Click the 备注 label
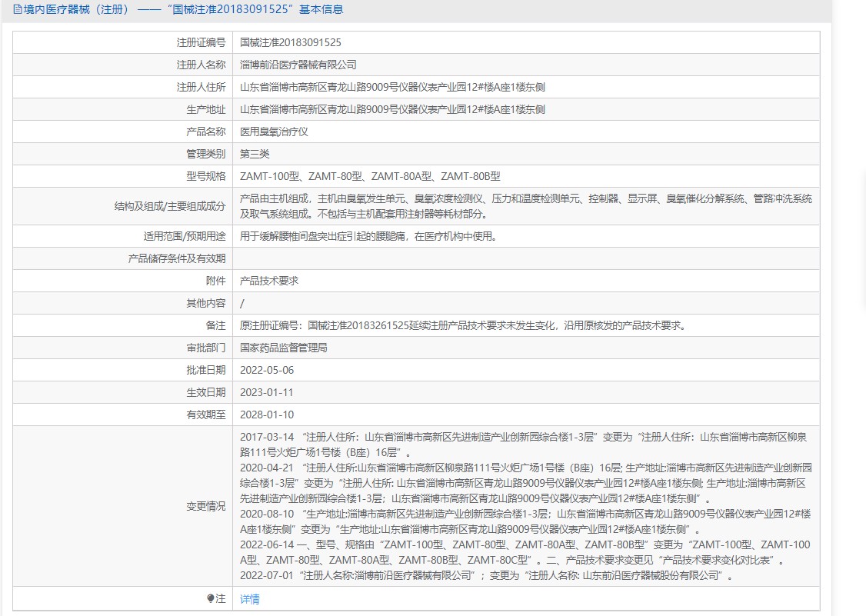This screenshot has width=866, height=616. point(216,325)
